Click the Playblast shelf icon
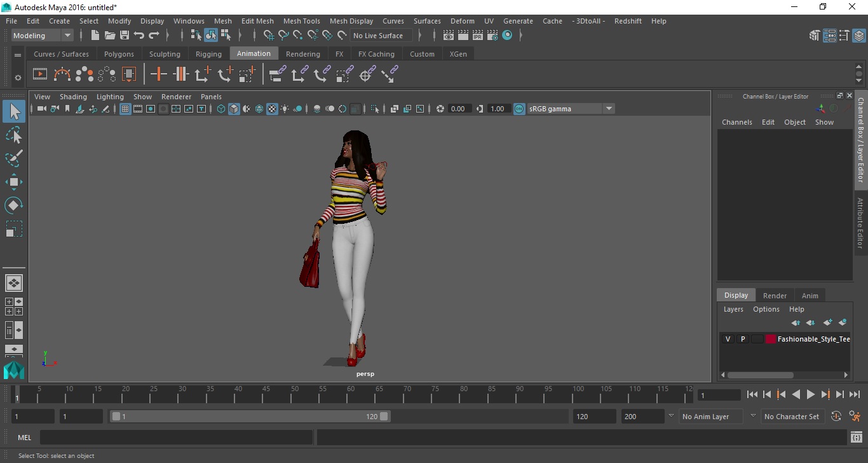 coord(40,74)
